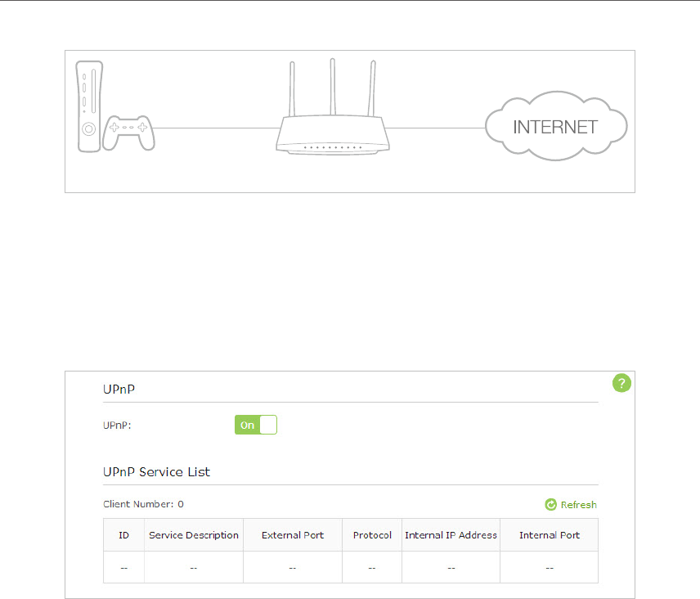700x599 pixels.
Task: Turn off the UPnP switch
Action: click(x=256, y=425)
